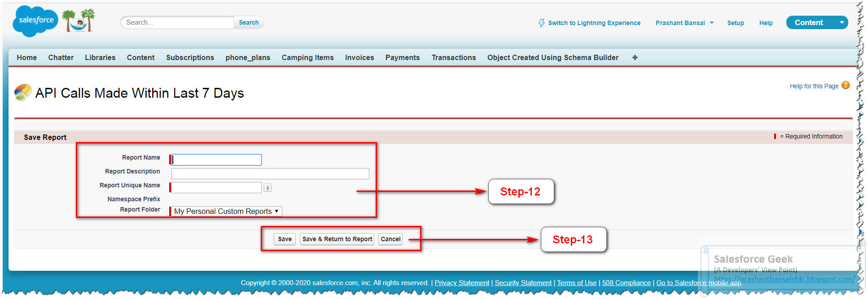
Task: Open the help question mark icon
Action: tap(846, 85)
